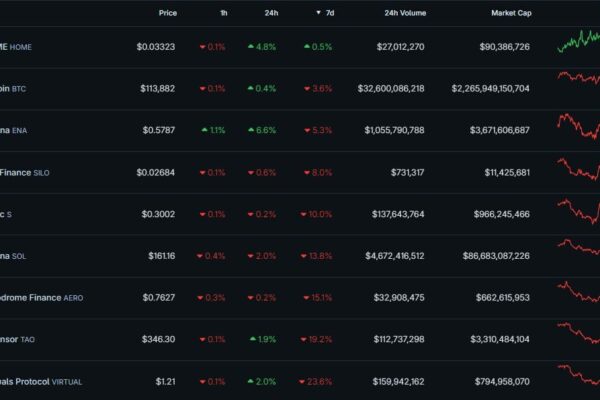Open the ENA coin row name

click(13, 131)
